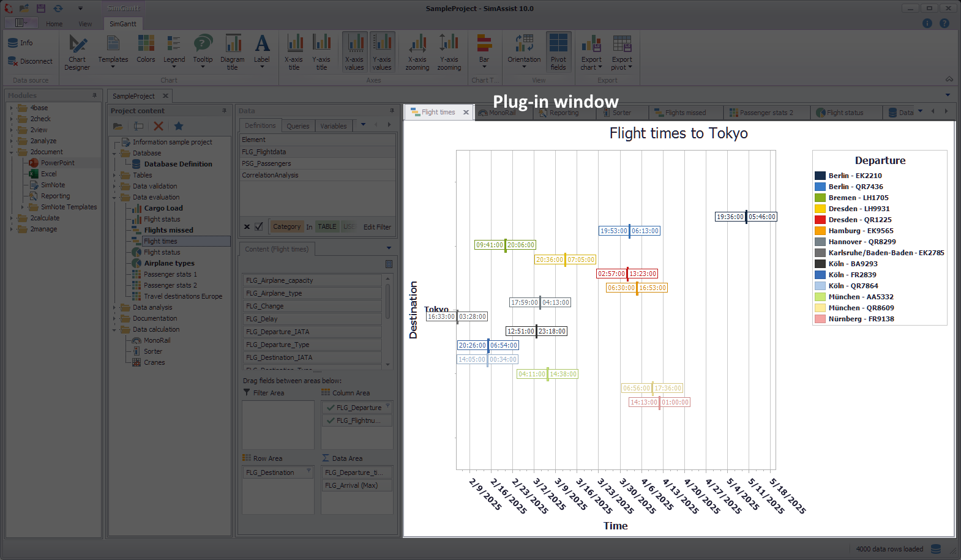Toggle X-axis values display
This screenshot has width=961, height=560.
(354, 51)
